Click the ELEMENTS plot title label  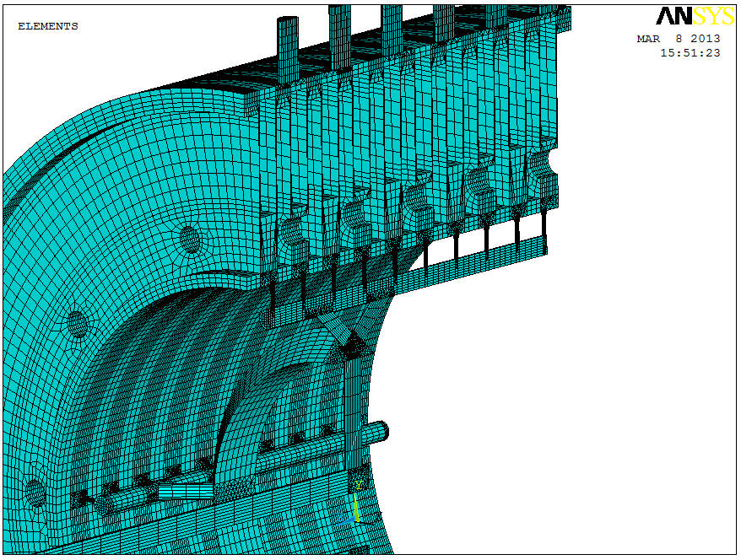(47, 26)
